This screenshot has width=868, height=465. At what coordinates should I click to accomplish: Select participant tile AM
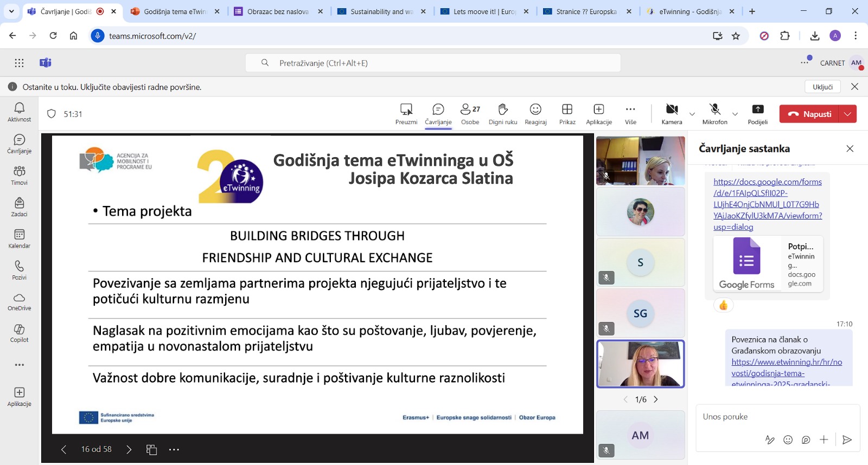click(640, 435)
